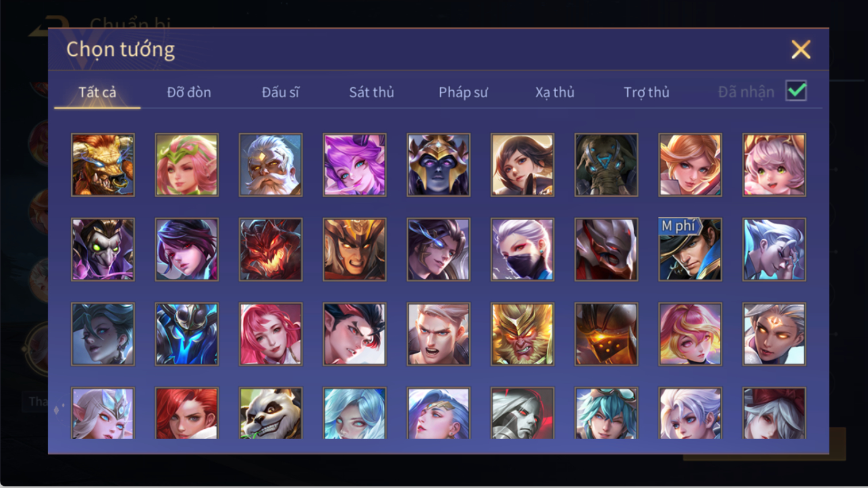Open the Xạ thủ tab

point(555,92)
